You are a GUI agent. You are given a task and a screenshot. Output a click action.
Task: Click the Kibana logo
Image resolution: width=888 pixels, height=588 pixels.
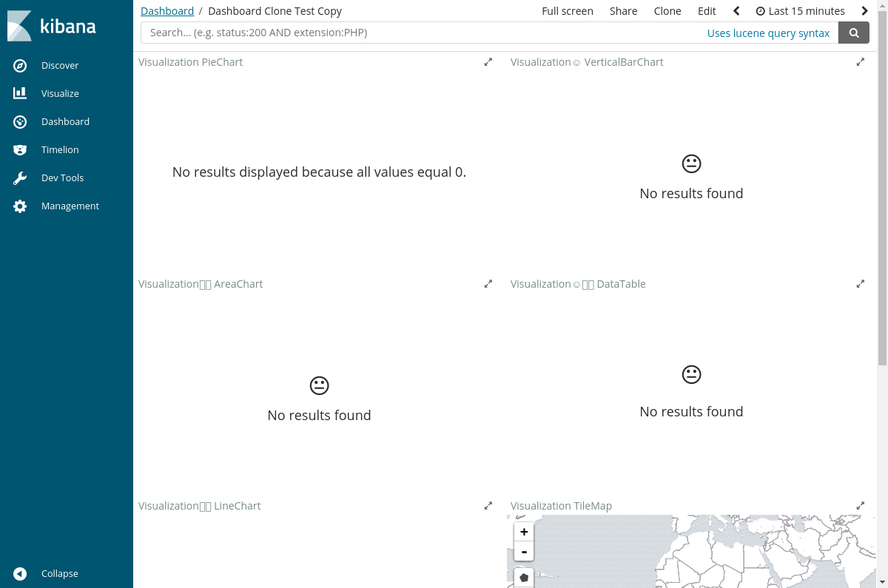[52, 26]
